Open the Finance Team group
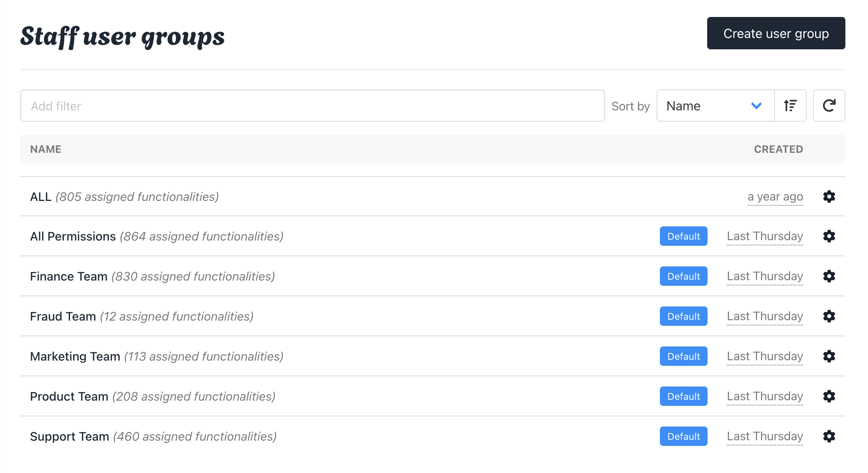The image size is (868, 473). coord(69,276)
